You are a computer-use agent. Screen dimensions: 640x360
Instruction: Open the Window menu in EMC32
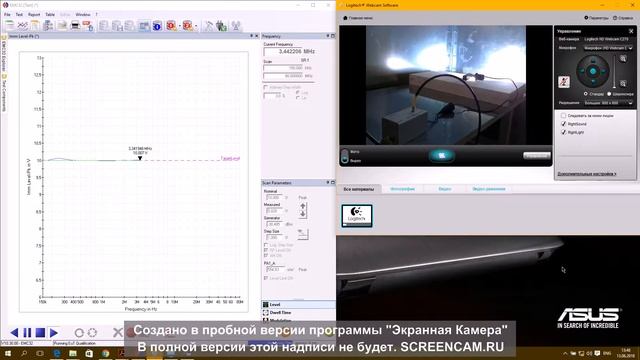[83, 14]
